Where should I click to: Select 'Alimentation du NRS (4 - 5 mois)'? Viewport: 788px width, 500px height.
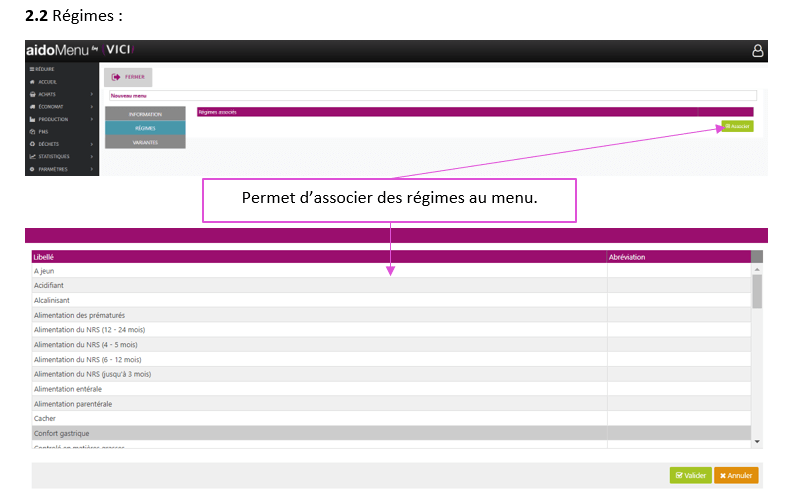391,345
